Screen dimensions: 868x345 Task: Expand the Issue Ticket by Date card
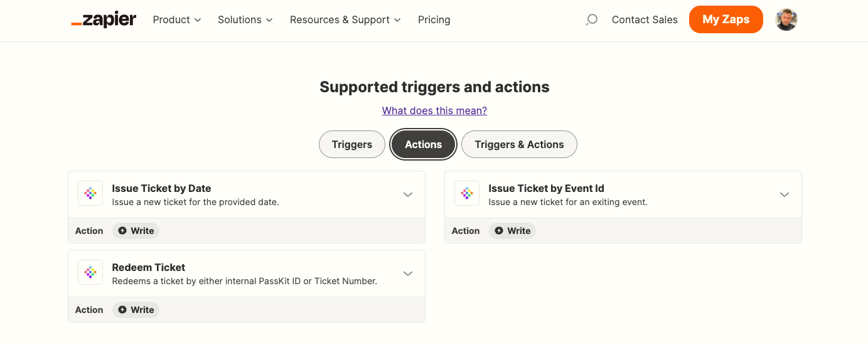coord(408,194)
